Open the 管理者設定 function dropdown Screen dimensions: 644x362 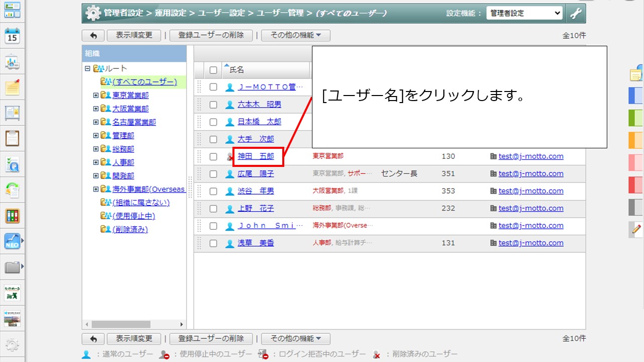[524, 14]
